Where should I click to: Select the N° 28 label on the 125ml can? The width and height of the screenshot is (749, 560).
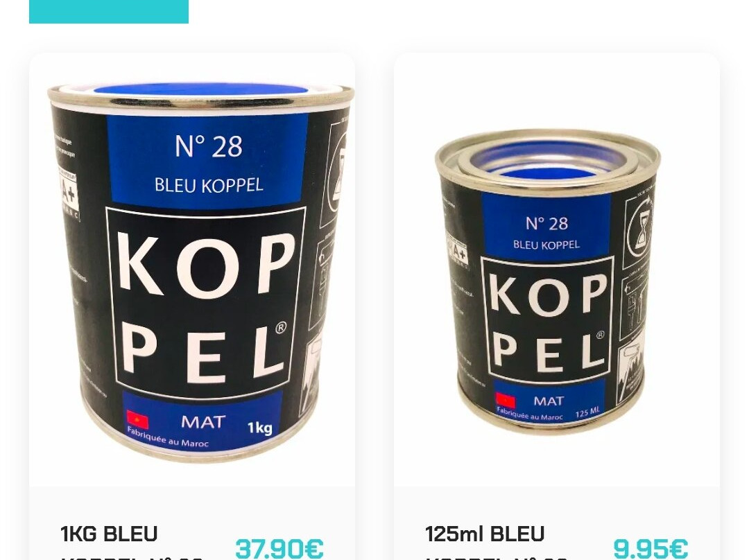pyautogui.click(x=546, y=223)
